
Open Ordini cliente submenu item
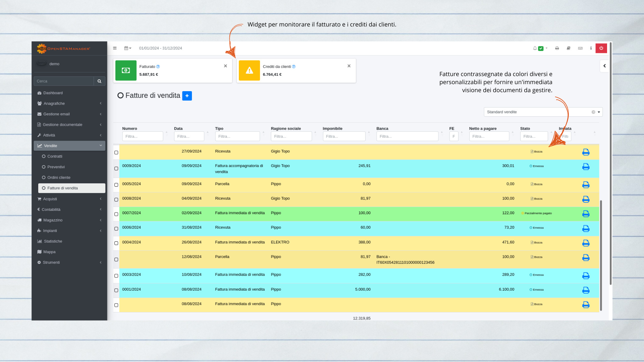coord(71,178)
